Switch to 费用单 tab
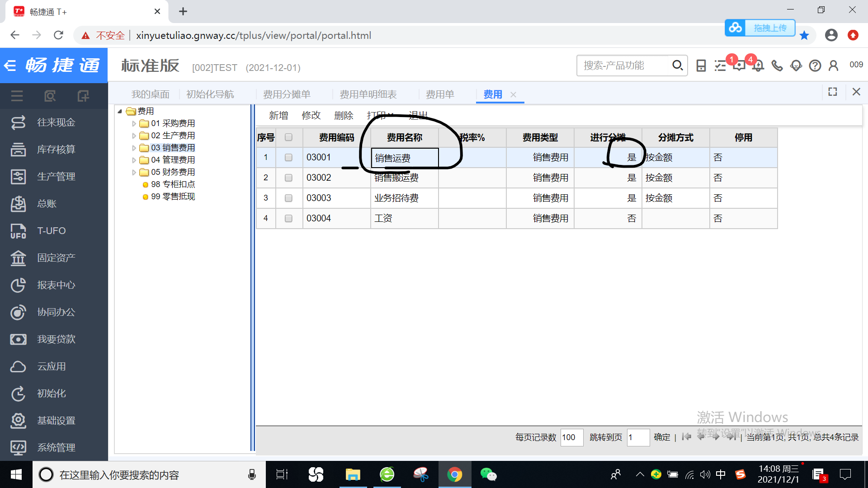Image resolution: width=868 pixels, height=488 pixels. [x=440, y=94]
